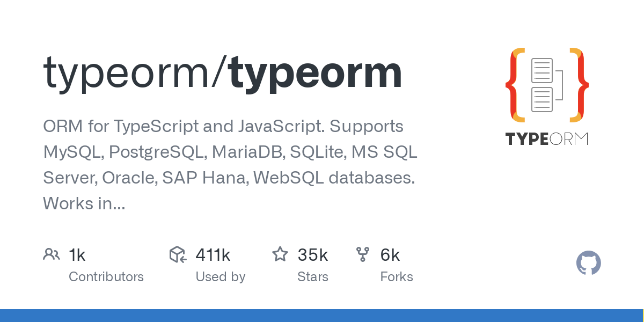Viewport: 644px width, 322px height.
Task: Click the upper document icon in the TypeORM logo
Action: click(542, 70)
